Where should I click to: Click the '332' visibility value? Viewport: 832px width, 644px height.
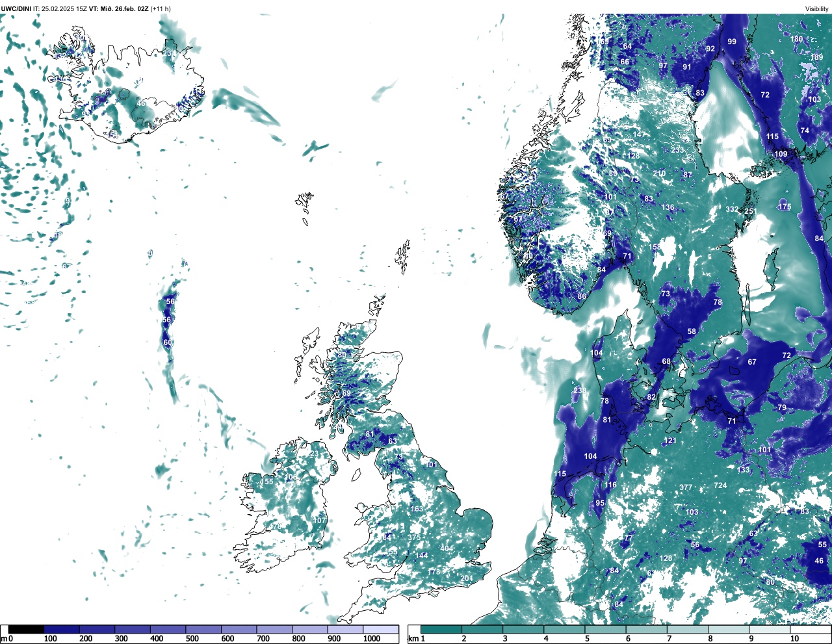coord(732,209)
